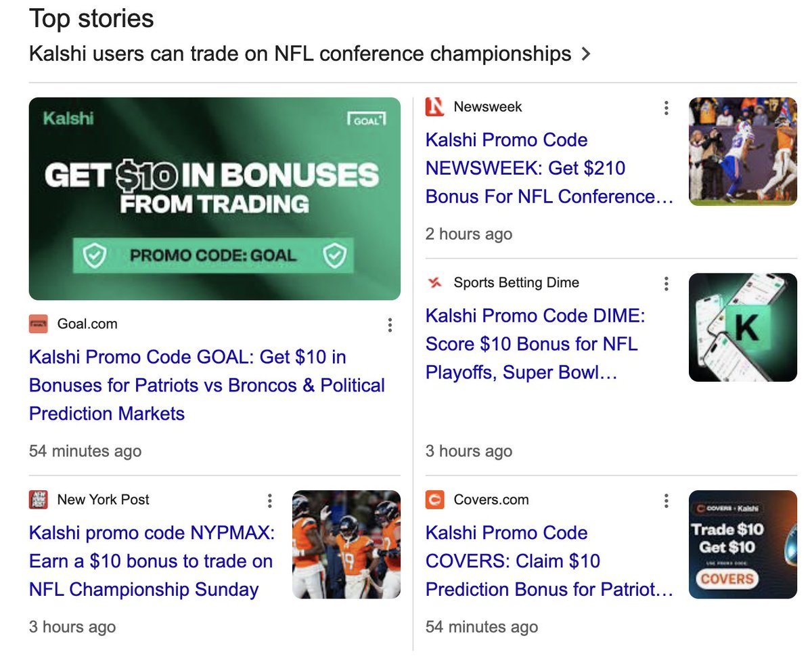Click the New York Post favicon
812x669 pixels.
pyautogui.click(x=39, y=500)
